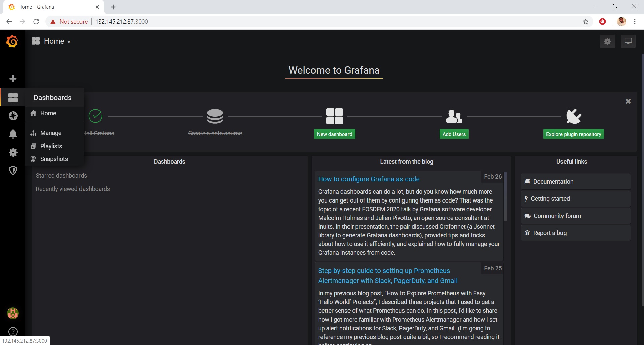Open Explore via the compass sidebar icon
Image resolution: width=644 pixels, height=345 pixels.
coord(13,116)
